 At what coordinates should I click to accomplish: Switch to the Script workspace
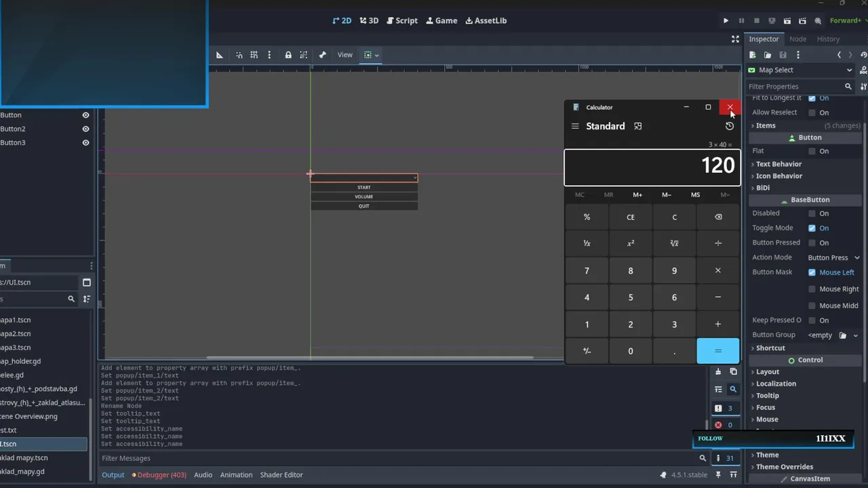(402, 21)
